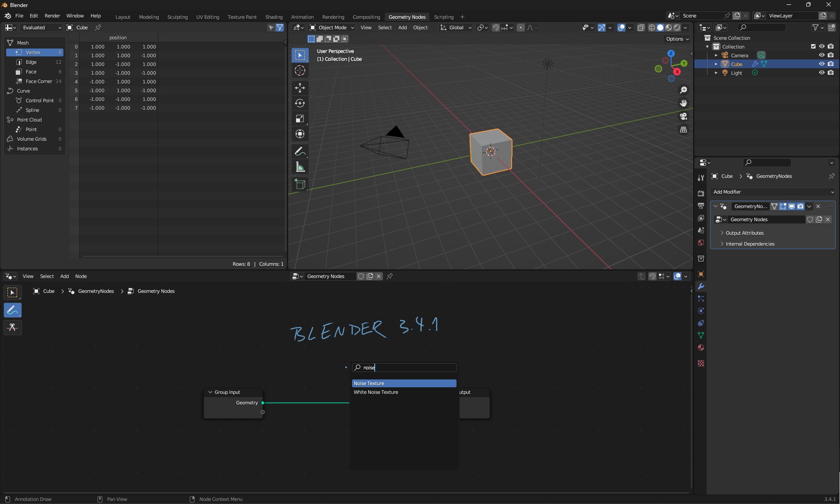
Task: Select the Move tool in viewport toolbar
Action: [x=300, y=88]
